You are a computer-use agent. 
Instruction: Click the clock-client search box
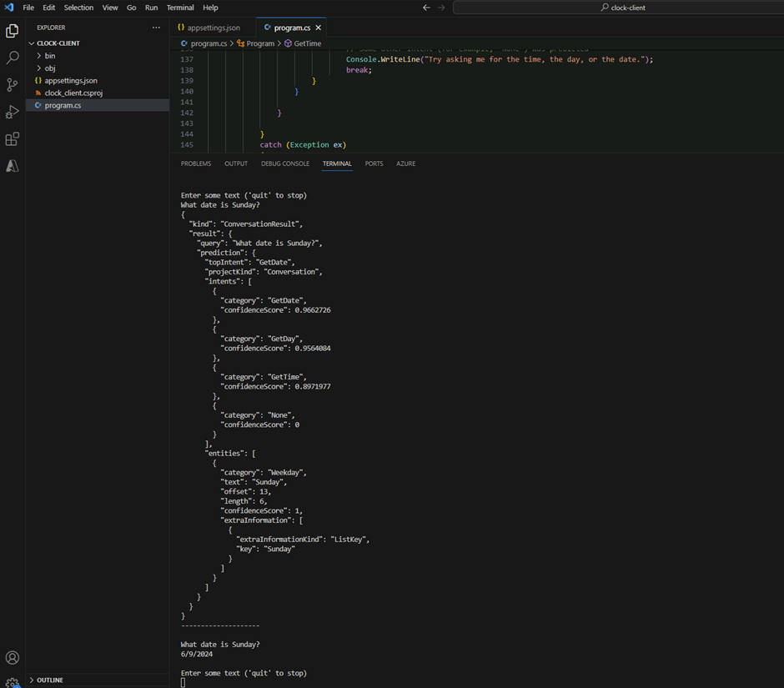pyautogui.click(x=622, y=8)
